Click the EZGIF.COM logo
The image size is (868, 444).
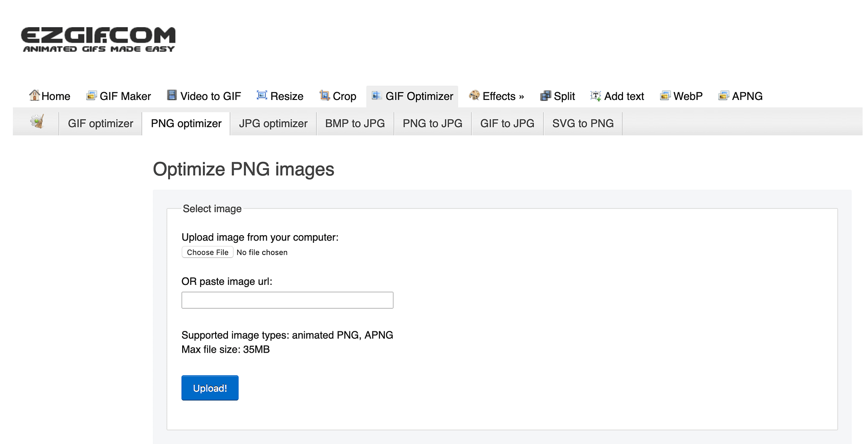98,40
